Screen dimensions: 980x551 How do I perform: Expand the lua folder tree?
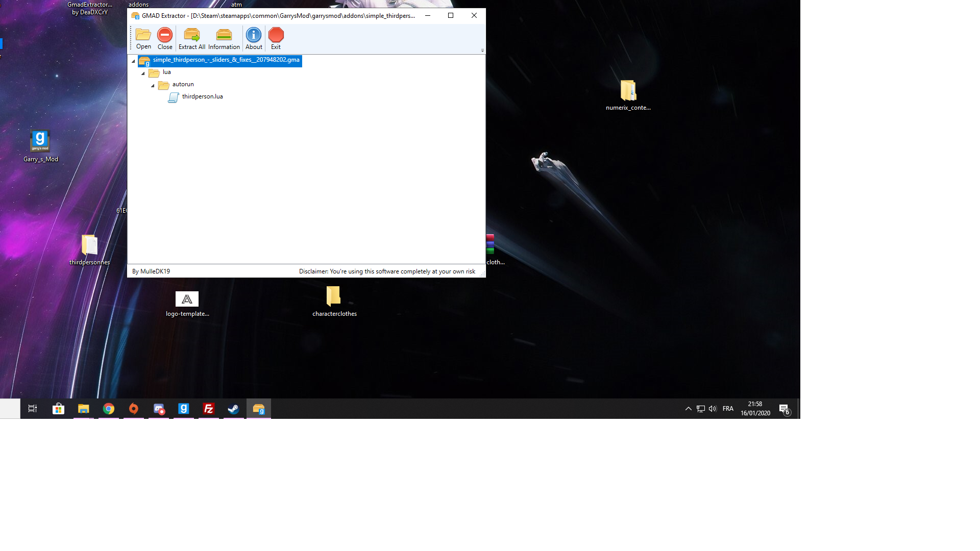click(x=143, y=72)
